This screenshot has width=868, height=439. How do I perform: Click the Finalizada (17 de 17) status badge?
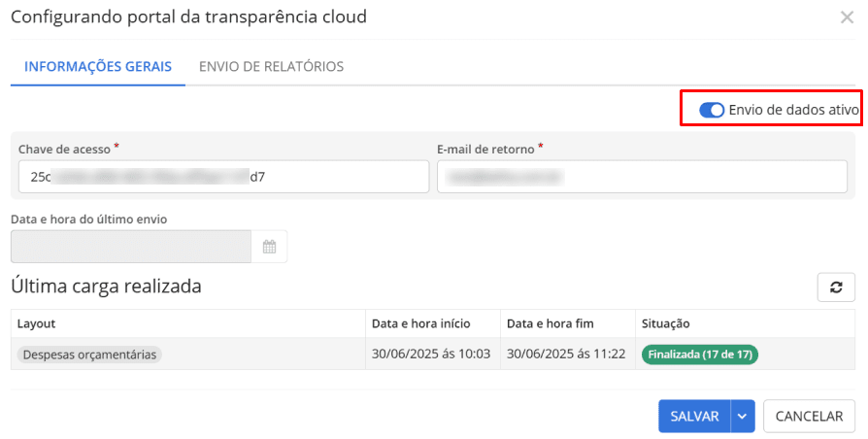[699, 355]
